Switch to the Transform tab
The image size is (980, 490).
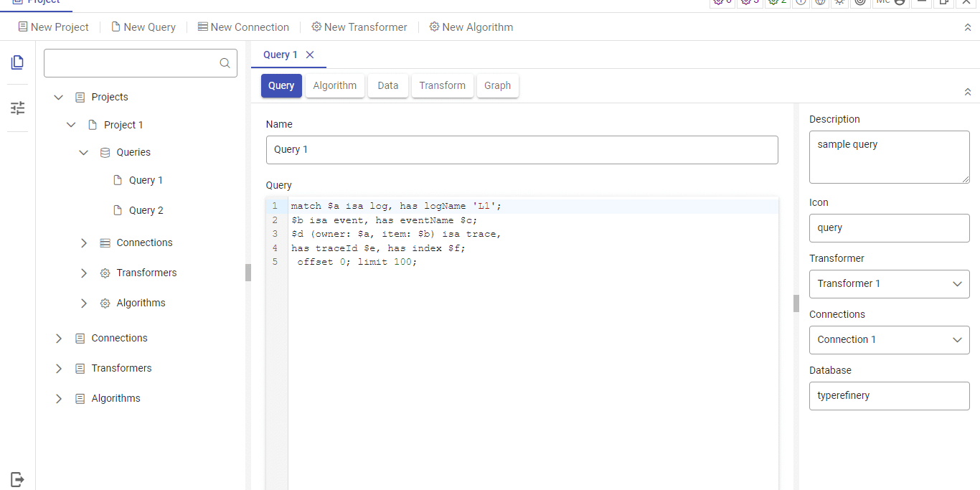click(442, 85)
